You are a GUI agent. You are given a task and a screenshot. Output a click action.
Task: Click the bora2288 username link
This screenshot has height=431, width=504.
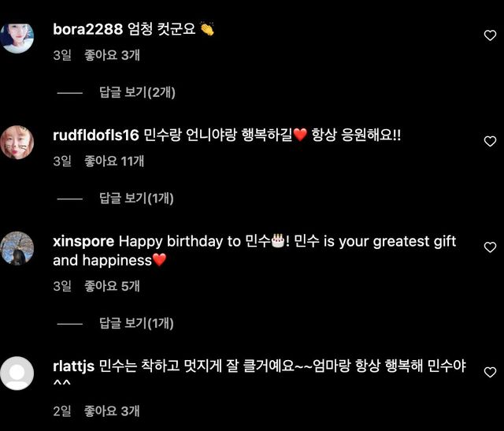tap(87, 30)
